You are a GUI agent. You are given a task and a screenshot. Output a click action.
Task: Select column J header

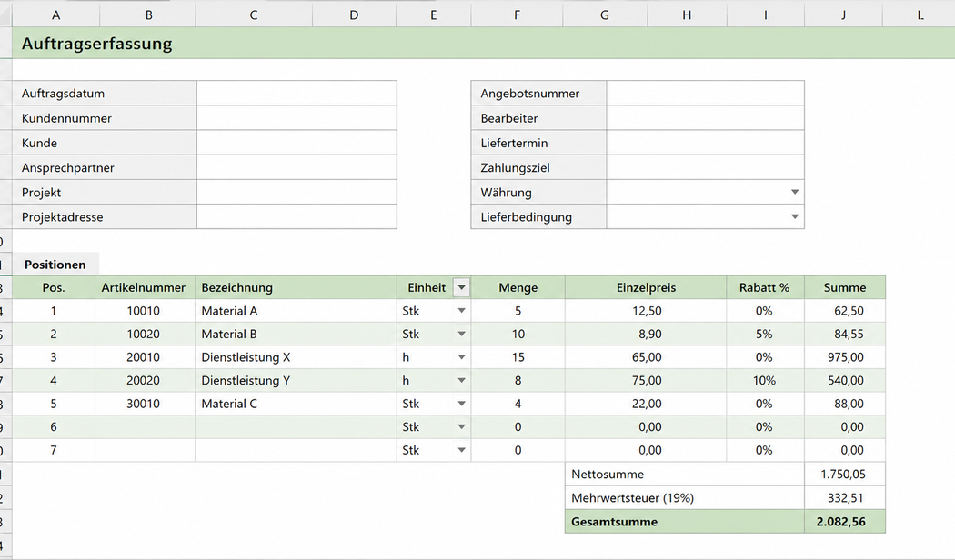[x=843, y=15]
